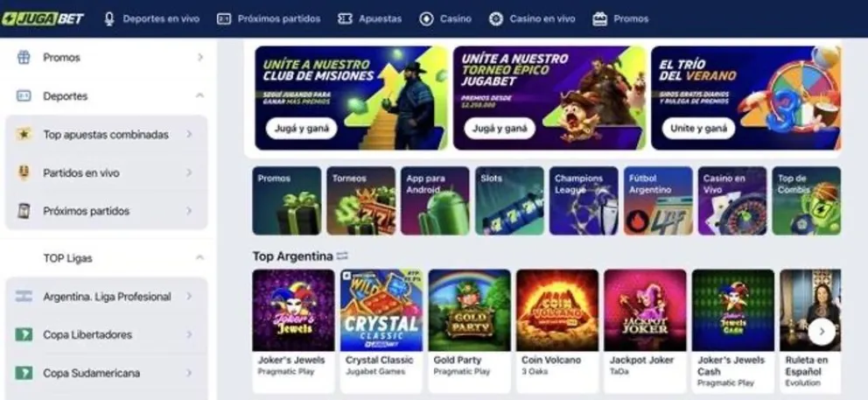868x400 pixels.
Task: Click the Jugabet logo
Action: pos(43,19)
